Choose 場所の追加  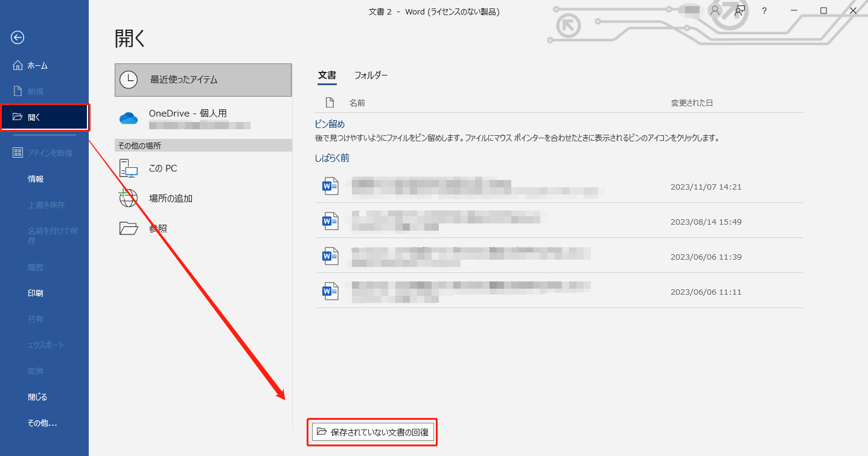point(203,198)
